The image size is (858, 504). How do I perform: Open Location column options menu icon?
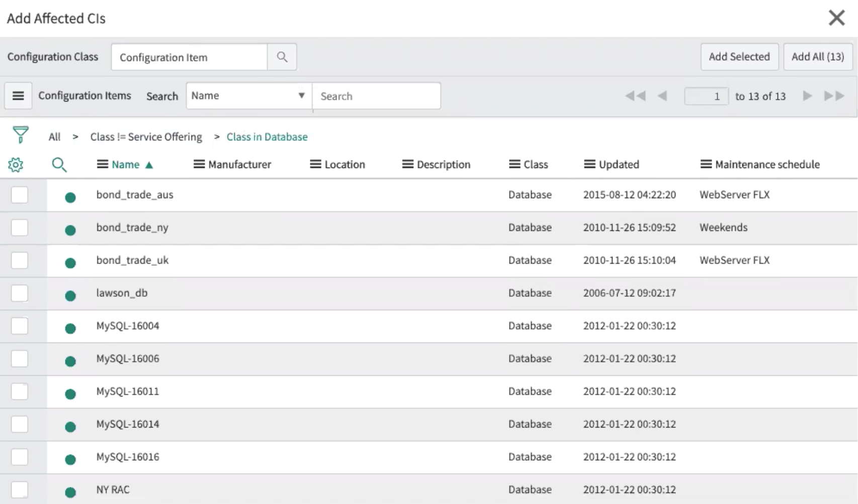[x=315, y=164]
